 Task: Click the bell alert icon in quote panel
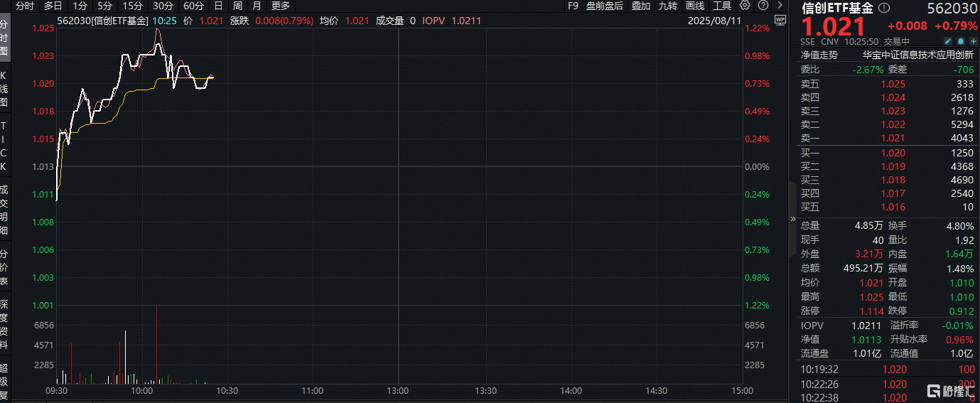pyautogui.click(x=960, y=41)
